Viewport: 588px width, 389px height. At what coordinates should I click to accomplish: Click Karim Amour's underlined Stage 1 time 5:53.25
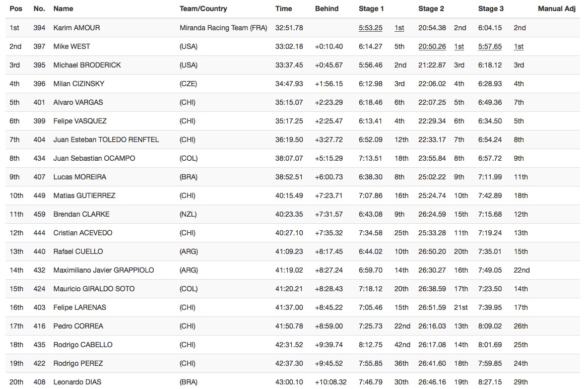[x=370, y=28]
